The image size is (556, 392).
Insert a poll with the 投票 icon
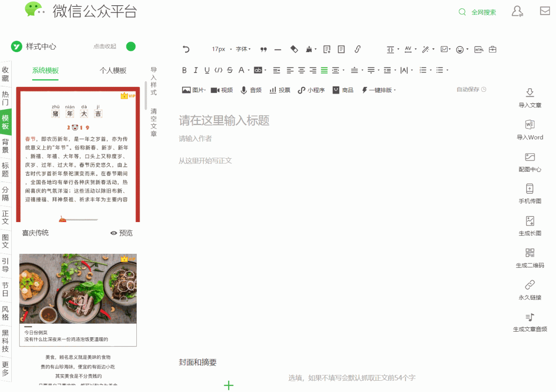tap(279, 90)
